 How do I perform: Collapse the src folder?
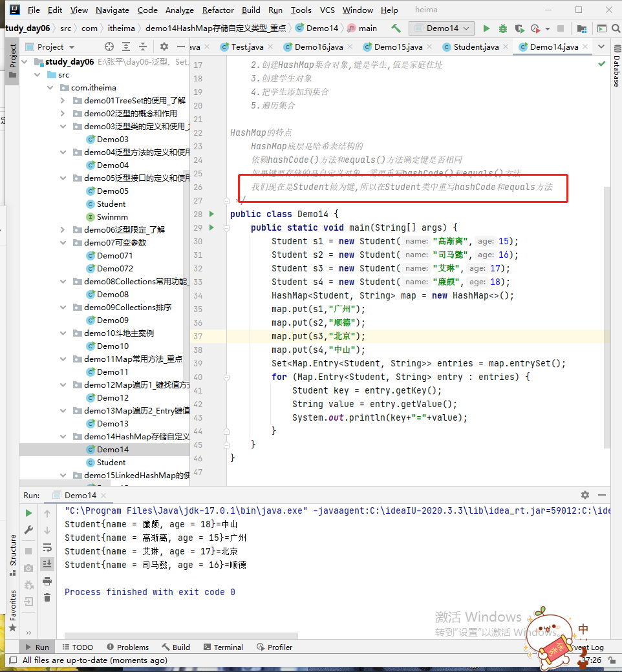click(38, 74)
